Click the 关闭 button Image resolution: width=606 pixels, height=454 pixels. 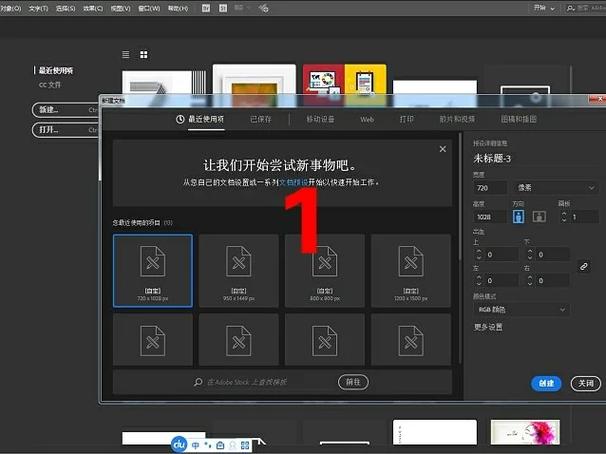tap(586, 383)
